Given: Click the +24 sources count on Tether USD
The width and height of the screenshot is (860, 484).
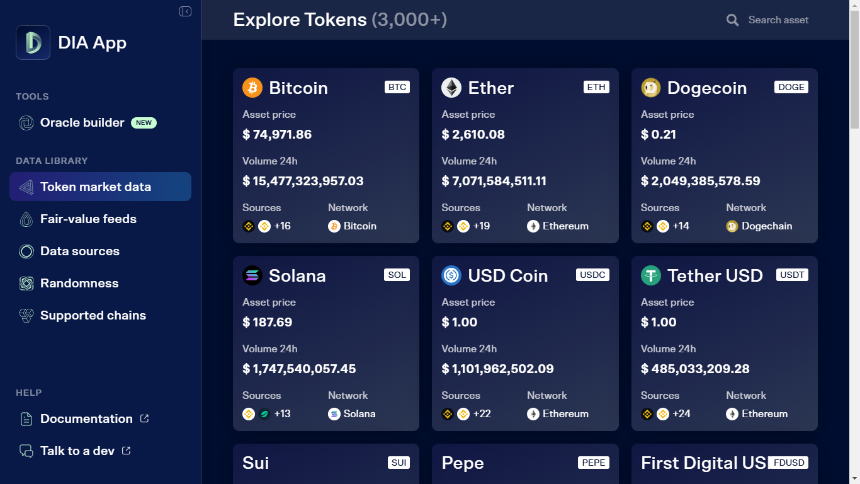Looking at the screenshot, I should click(x=681, y=414).
